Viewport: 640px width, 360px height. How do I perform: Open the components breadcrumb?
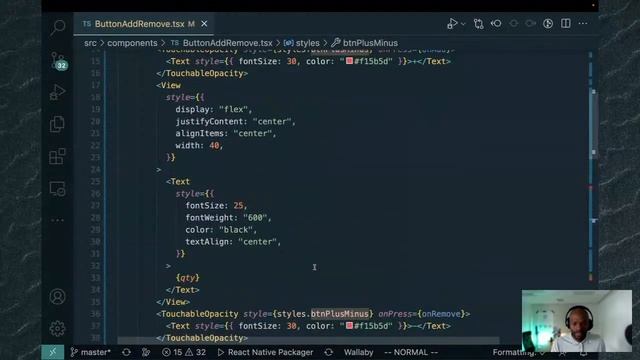[132, 43]
